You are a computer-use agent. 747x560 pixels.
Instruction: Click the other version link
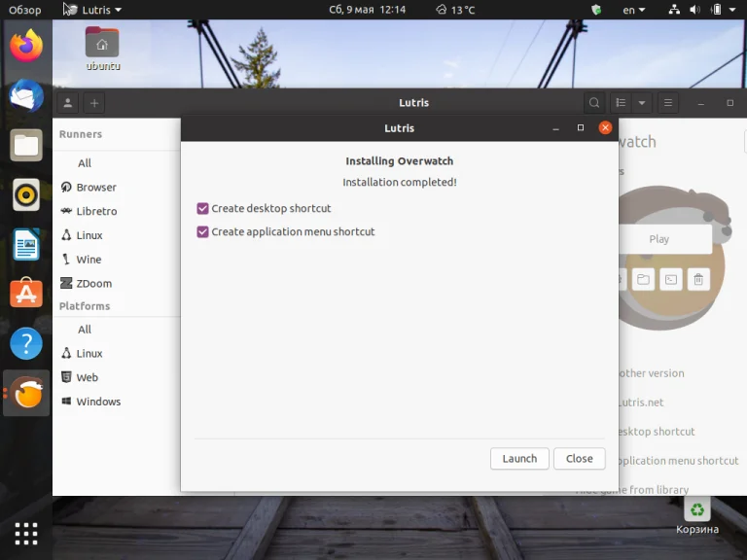tap(652, 373)
